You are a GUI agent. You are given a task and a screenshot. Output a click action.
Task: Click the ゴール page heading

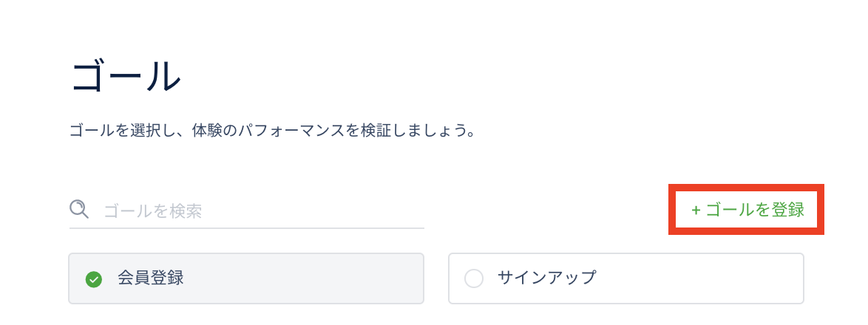pyautogui.click(x=126, y=77)
